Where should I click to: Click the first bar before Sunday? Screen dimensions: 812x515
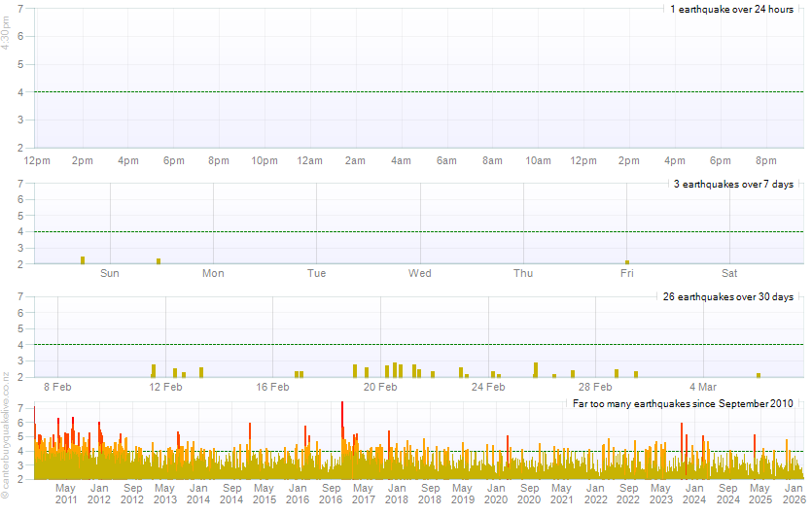tap(83, 259)
